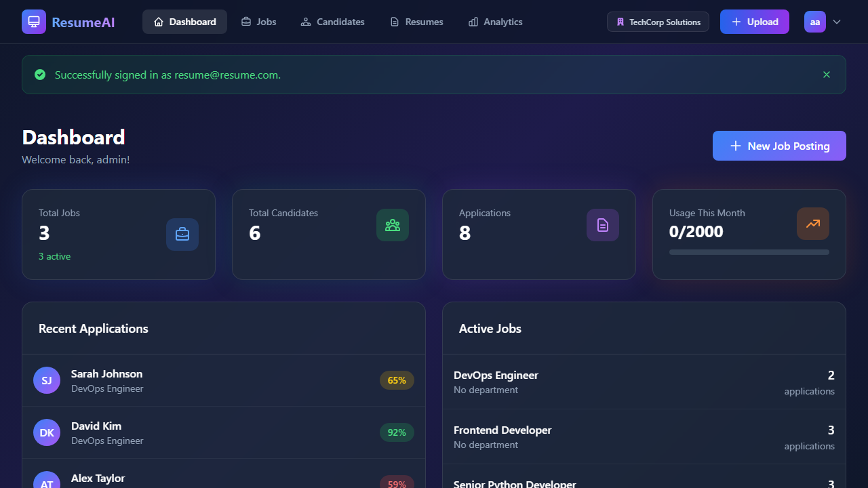Click the document icon on Applications card

pos(602,224)
